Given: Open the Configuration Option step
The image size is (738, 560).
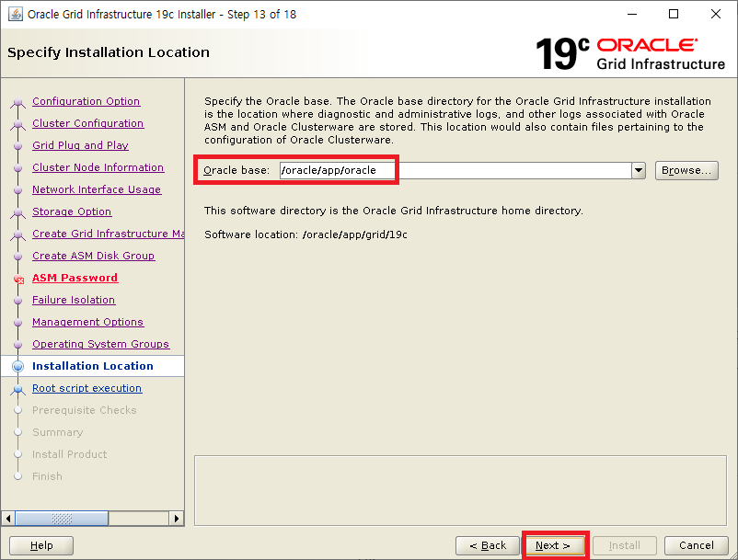Looking at the screenshot, I should tap(86, 101).
